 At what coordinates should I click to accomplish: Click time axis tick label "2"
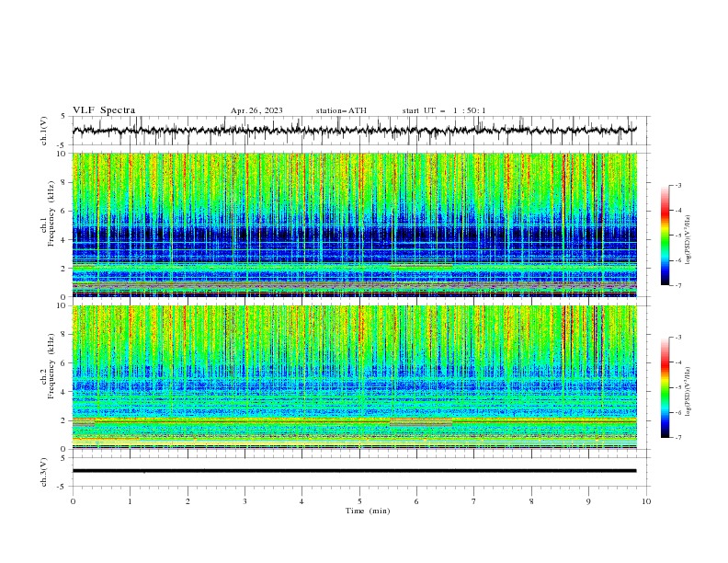[188, 501]
